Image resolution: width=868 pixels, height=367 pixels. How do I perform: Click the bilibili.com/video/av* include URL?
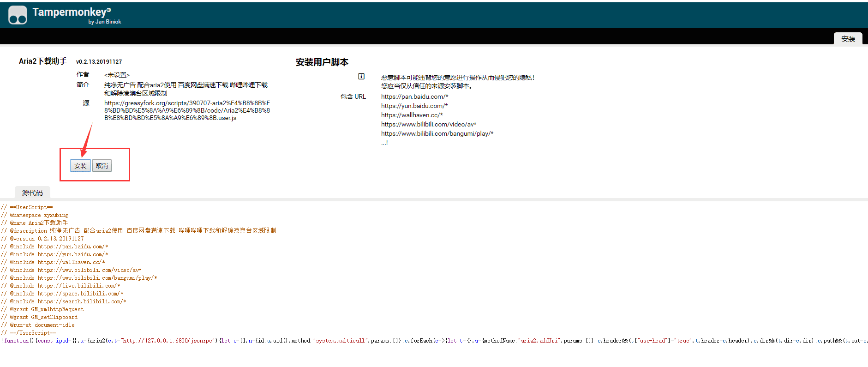click(429, 124)
